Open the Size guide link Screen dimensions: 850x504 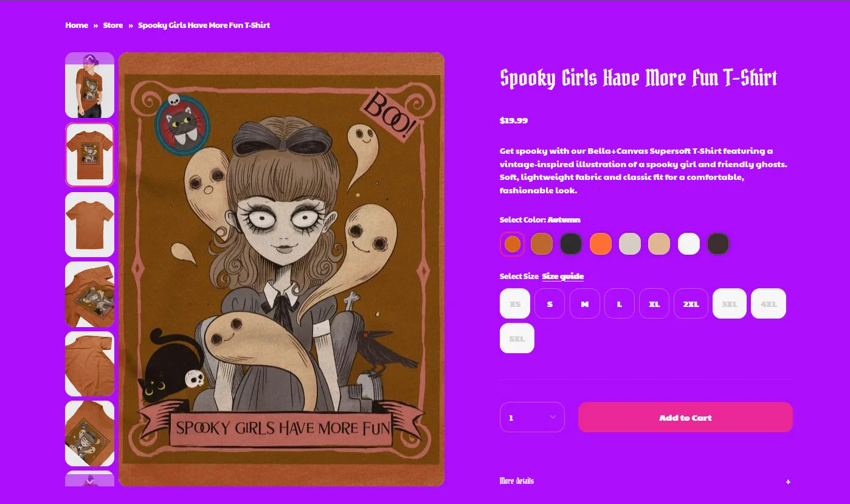pyautogui.click(x=562, y=276)
